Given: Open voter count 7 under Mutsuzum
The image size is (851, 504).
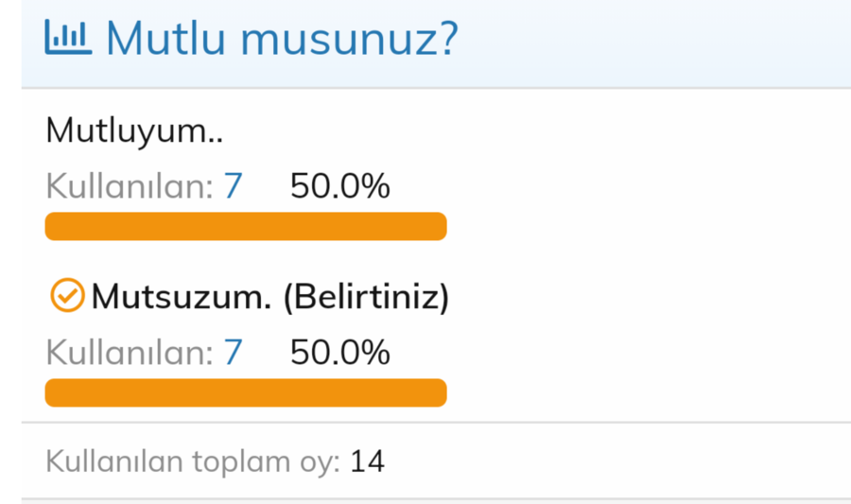Looking at the screenshot, I should tap(233, 353).
